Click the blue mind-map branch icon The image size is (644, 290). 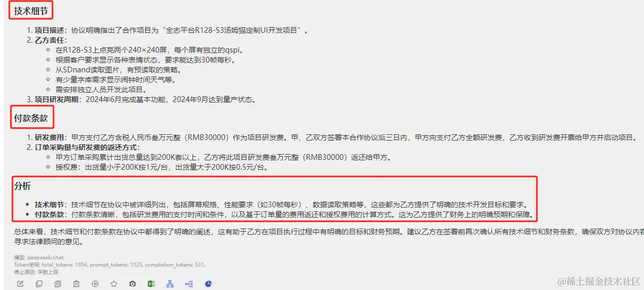(189, 284)
